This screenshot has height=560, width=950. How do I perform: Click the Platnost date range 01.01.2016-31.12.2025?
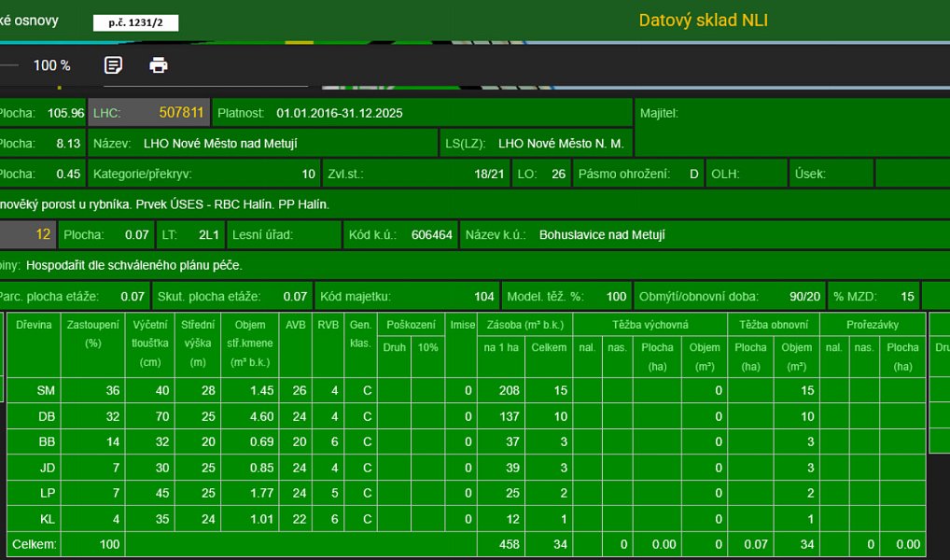tap(340, 113)
